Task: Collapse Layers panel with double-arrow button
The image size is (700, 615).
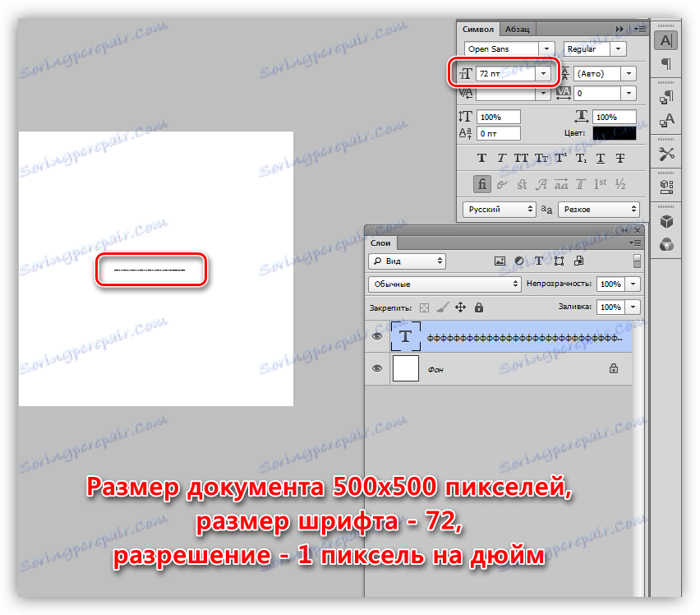Action: pos(624,230)
